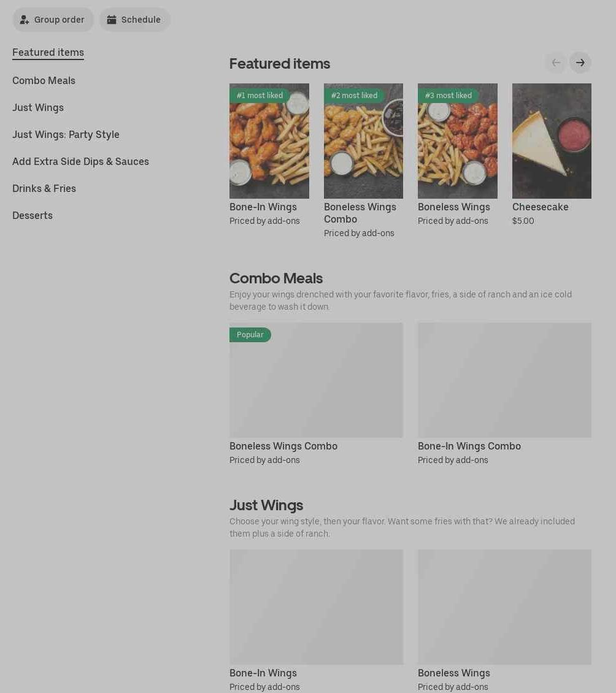
Task: Open the Schedule button
Action: [134, 20]
